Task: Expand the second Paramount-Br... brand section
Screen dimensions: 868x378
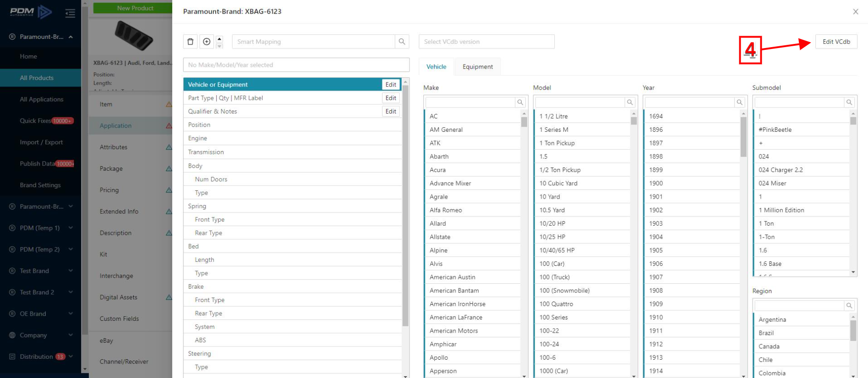Action: (x=71, y=206)
